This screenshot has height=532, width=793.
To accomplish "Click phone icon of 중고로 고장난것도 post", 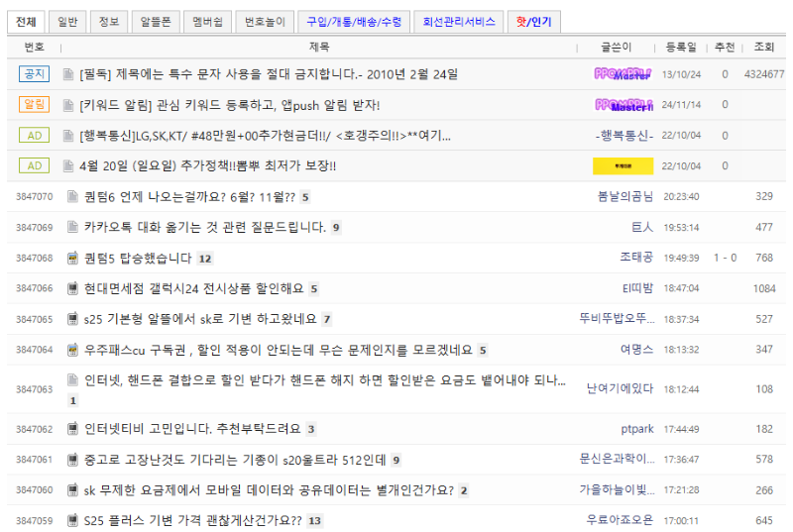I will click(72, 460).
